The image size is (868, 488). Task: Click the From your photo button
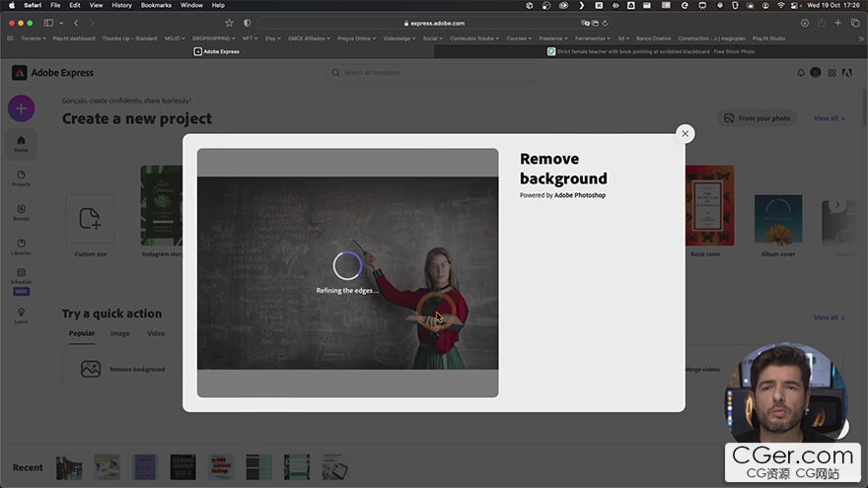tap(757, 118)
